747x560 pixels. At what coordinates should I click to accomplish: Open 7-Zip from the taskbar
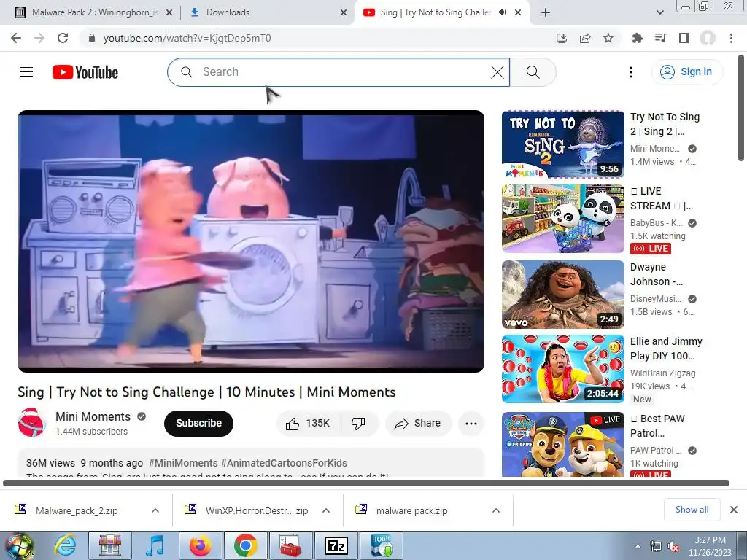336,545
